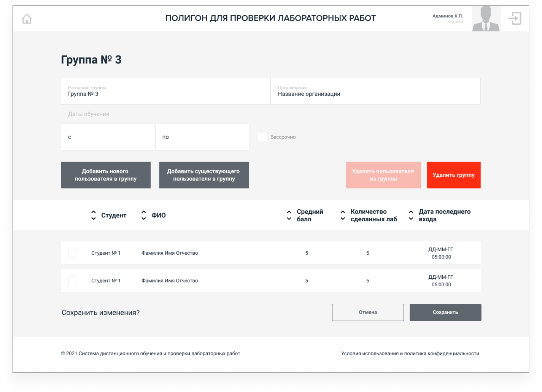
Task: Tick the first student row checkbox
Action: pos(73,253)
